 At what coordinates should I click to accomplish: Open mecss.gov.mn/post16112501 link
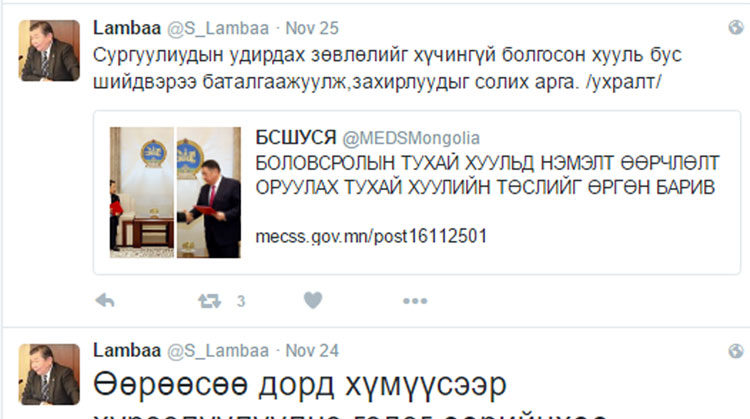point(371,236)
